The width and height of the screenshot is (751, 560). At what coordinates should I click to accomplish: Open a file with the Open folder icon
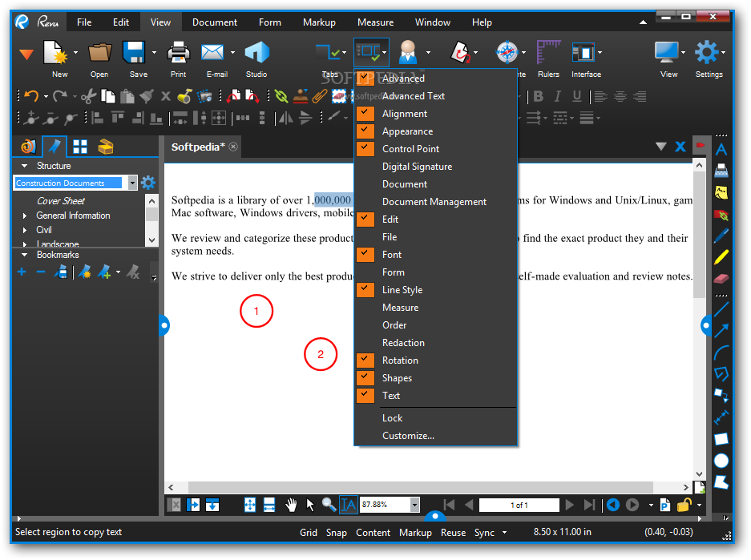(99, 52)
